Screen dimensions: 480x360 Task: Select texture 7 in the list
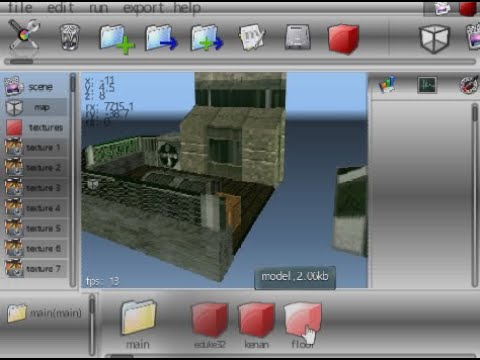coord(35,268)
